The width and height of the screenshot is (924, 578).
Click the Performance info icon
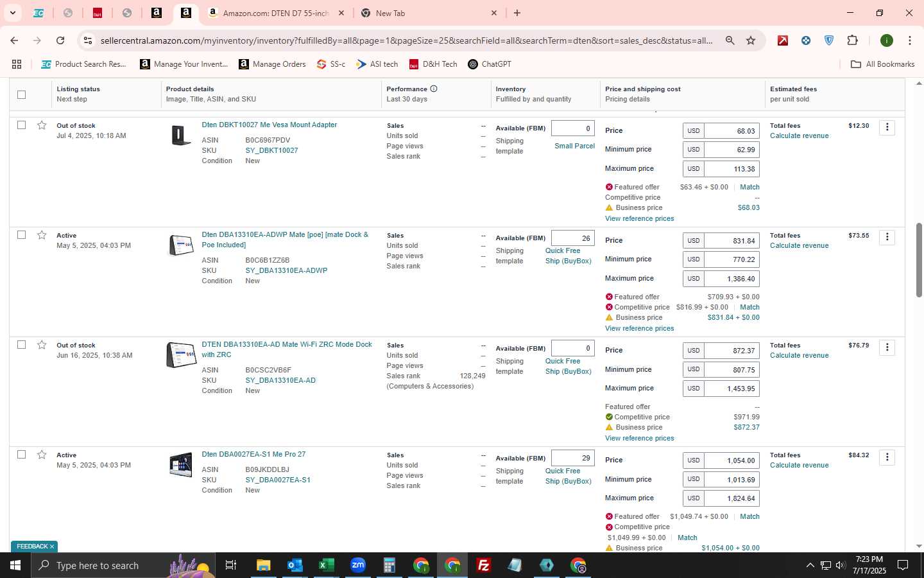pyautogui.click(x=434, y=89)
